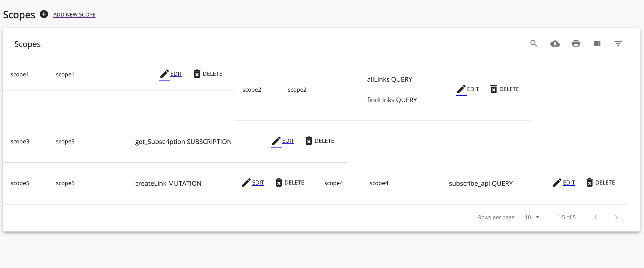Open the search icon in the Scopes table
Screen dimensions: 644x268
[x=534, y=43]
